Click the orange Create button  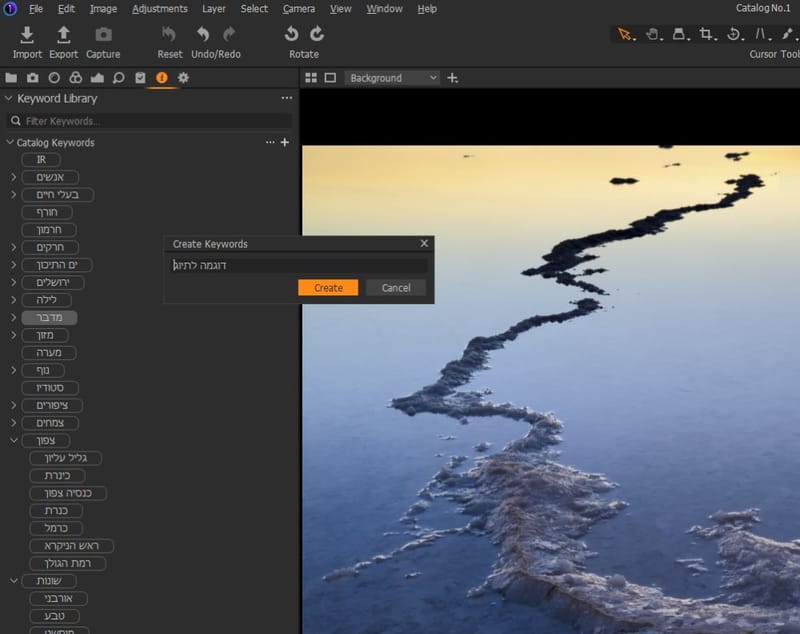328,288
